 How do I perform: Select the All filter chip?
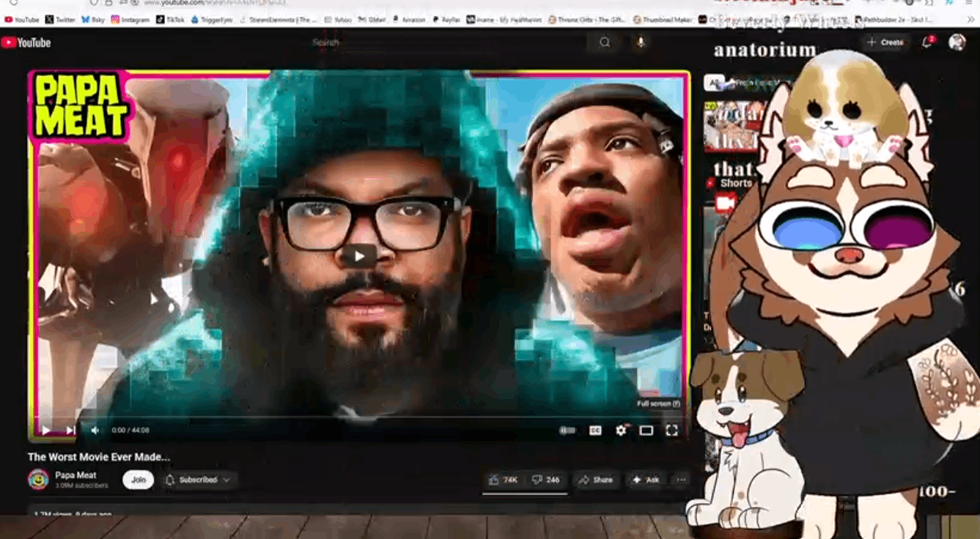(x=714, y=83)
